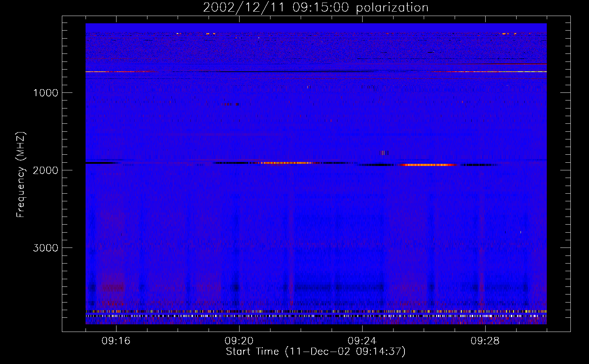Click the plot title '2002/12/11 09:15:00 polarization'

pos(316,8)
